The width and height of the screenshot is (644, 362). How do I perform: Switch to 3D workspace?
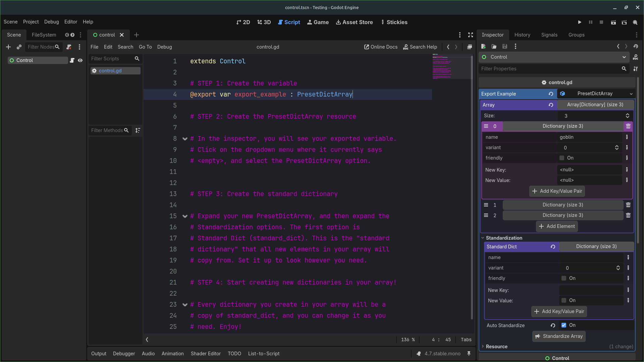point(264,22)
